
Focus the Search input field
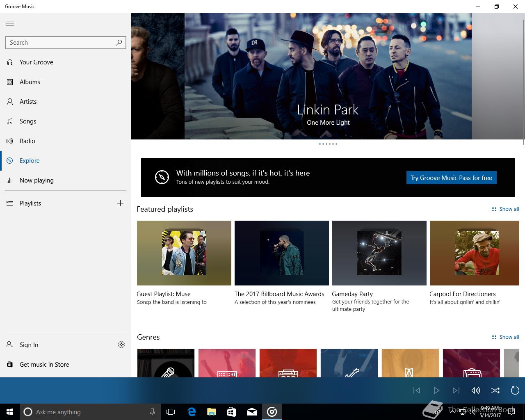click(x=65, y=43)
